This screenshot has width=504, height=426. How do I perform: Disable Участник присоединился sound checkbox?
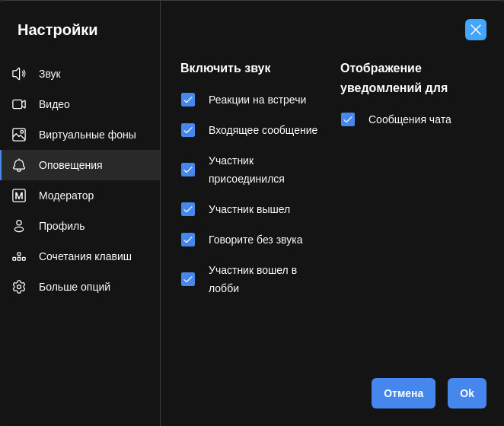(x=188, y=170)
